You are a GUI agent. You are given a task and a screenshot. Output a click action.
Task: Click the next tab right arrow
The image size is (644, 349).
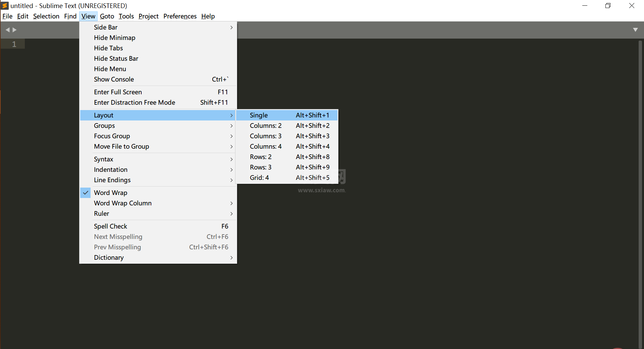(x=14, y=30)
